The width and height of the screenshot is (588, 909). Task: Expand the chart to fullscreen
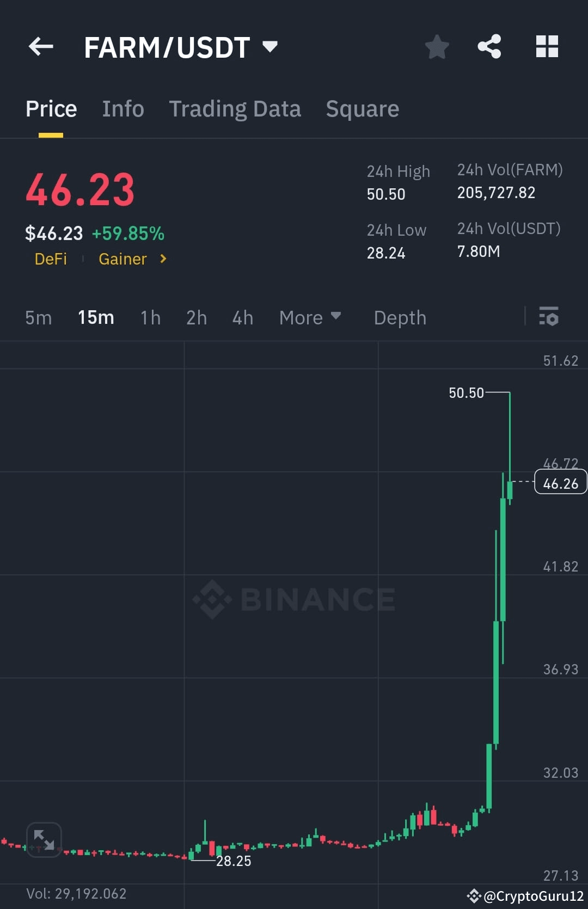(x=44, y=840)
